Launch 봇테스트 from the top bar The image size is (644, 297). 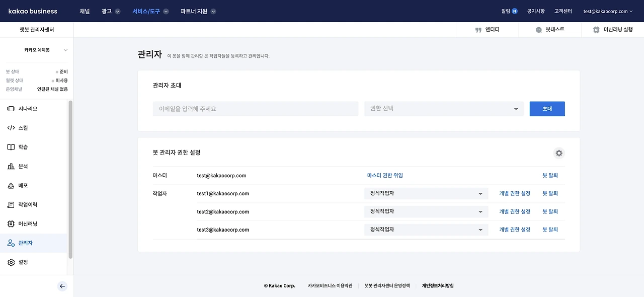550,29
